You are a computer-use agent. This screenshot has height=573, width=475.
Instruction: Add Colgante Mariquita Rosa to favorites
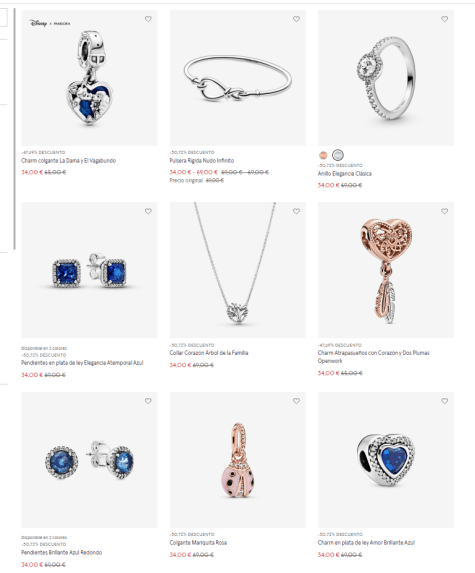pyautogui.click(x=296, y=401)
